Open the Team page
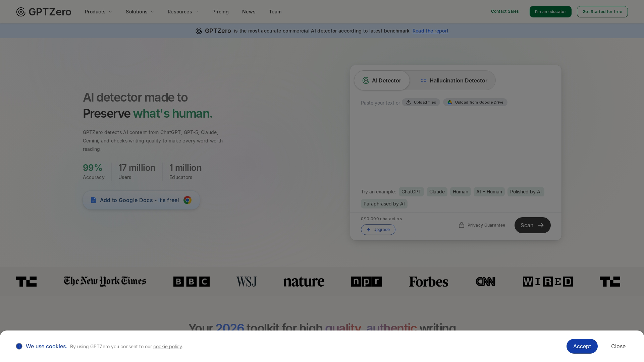The height and width of the screenshot is (362, 644). pos(275,12)
